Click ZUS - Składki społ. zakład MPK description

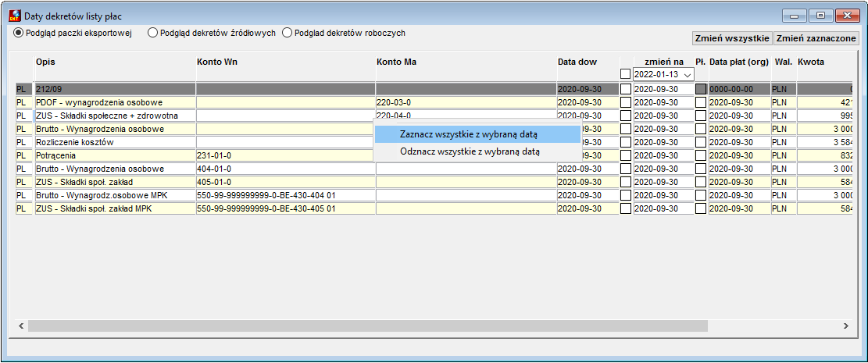pos(115,208)
